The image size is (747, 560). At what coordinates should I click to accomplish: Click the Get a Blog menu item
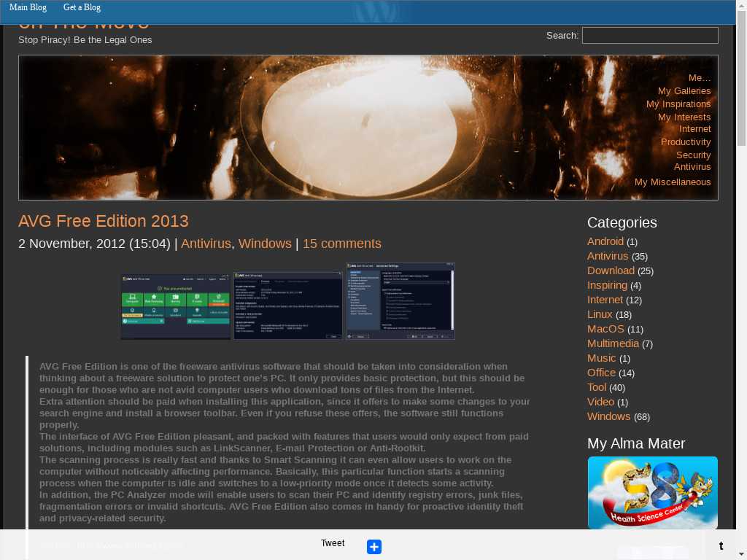coord(82,7)
